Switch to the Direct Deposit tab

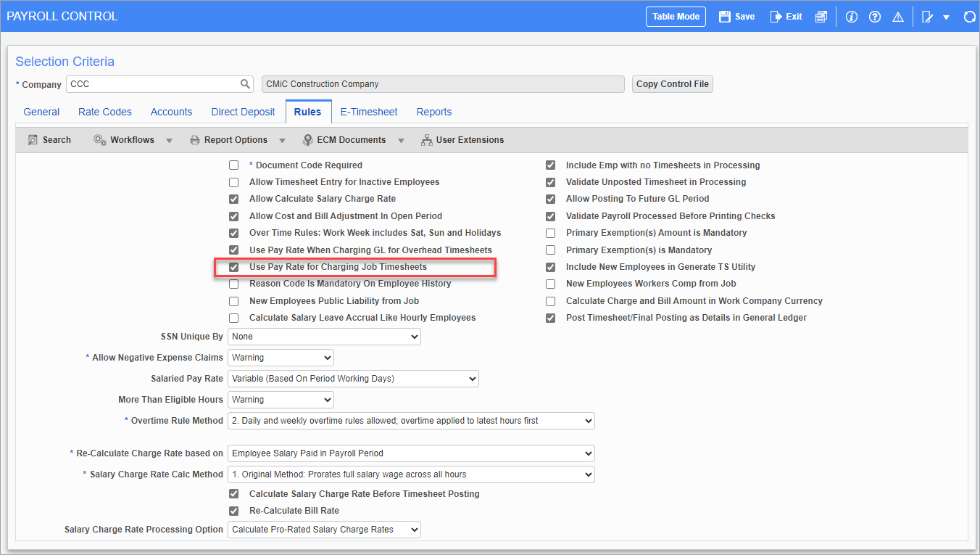coord(243,112)
